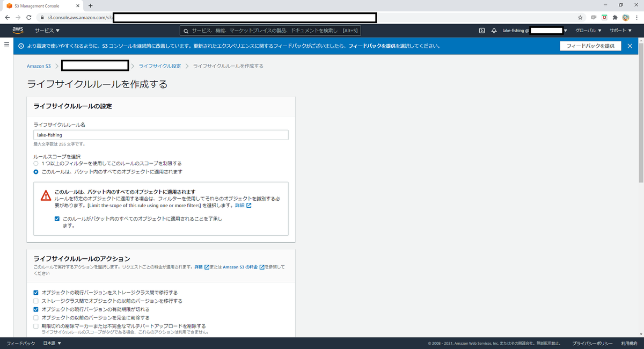Viewport: 644px width, 349px height.
Task: Click the フィードバックを提供 button
Action: [x=590, y=46]
